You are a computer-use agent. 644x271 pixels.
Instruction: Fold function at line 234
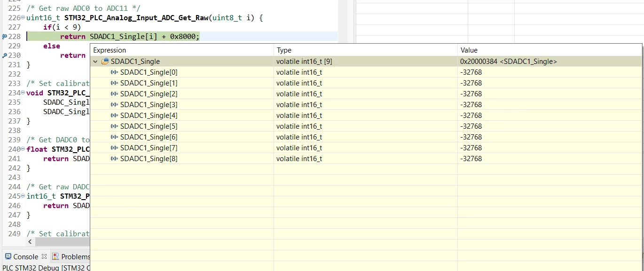(x=23, y=93)
